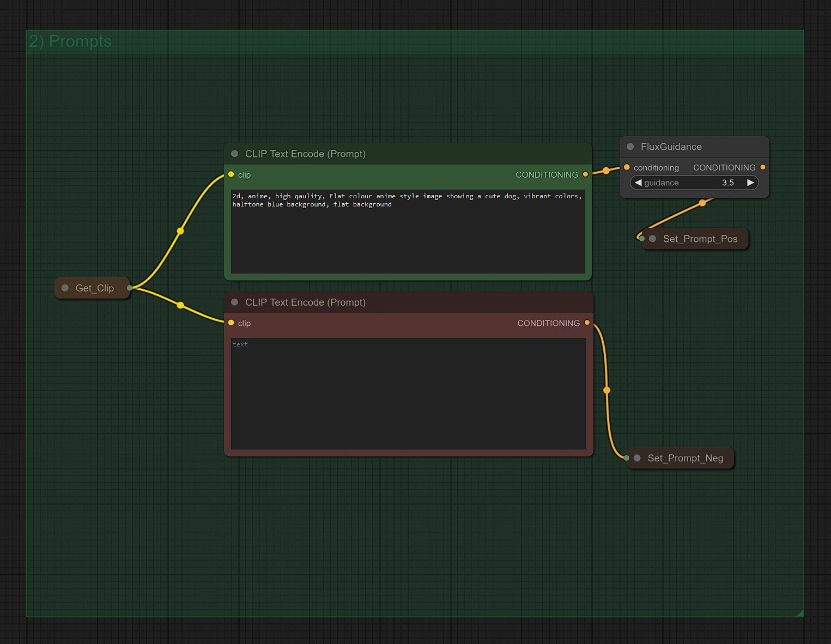Click the Set_Prompt_Pos input port

(642, 239)
